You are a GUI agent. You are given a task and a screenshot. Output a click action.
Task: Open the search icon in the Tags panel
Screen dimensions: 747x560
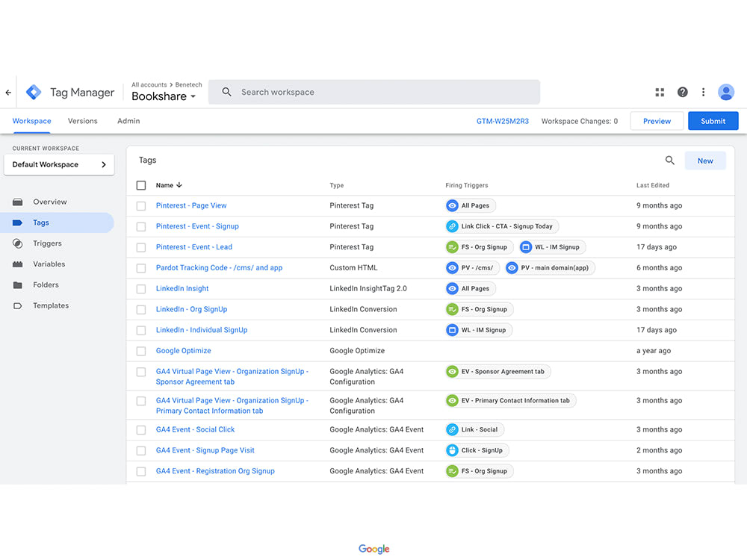[669, 160]
